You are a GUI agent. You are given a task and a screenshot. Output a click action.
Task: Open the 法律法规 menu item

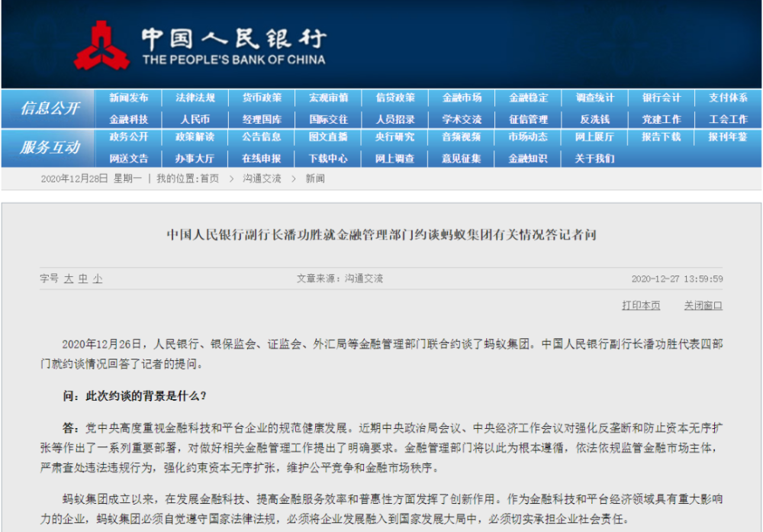click(195, 98)
